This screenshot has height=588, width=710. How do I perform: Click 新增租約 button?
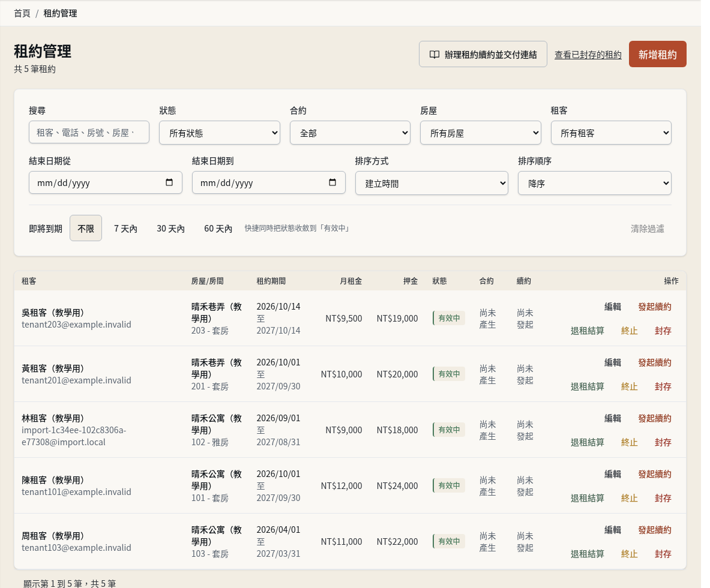pyautogui.click(x=657, y=55)
